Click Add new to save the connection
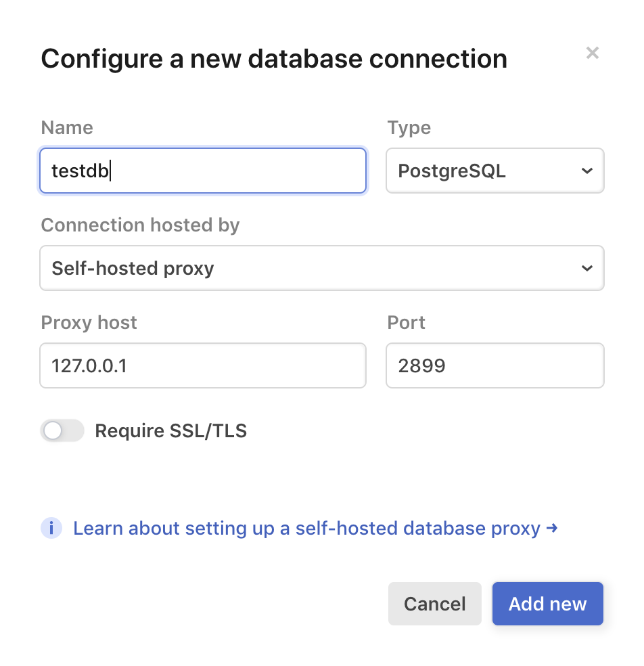Screen dimensions: 644x666 (547, 604)
